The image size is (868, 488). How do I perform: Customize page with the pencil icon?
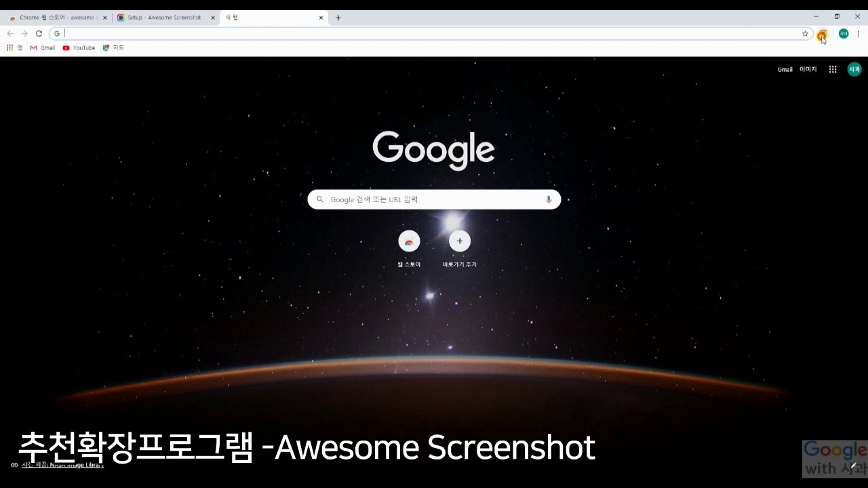click(x=853, y=466)
